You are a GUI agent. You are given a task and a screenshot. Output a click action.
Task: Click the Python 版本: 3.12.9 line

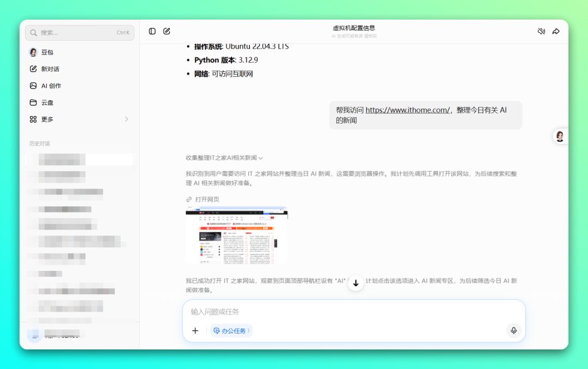pos(226,60)
